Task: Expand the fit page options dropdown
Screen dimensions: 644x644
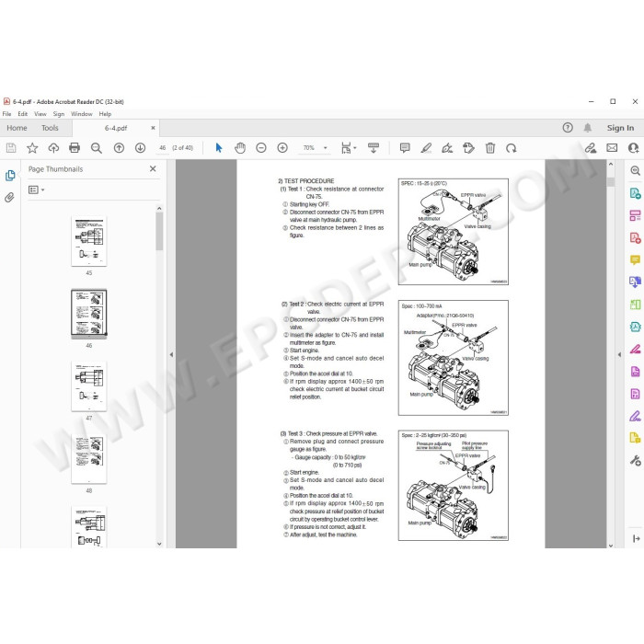Action: tap(355, 148)
